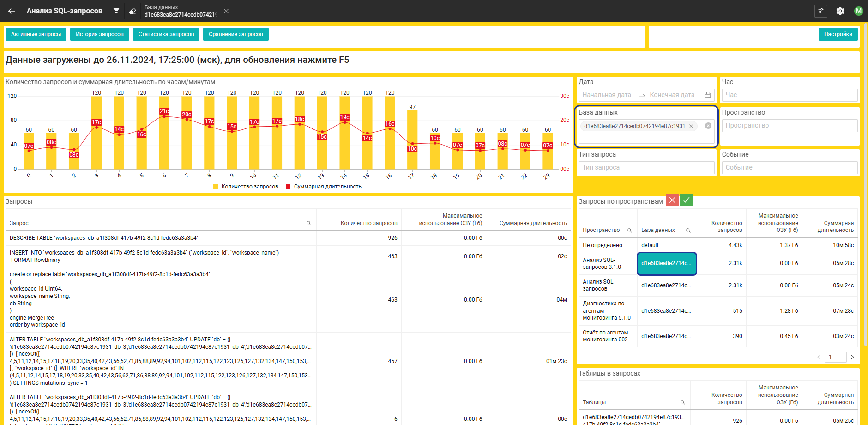This screenshot has height=425, width=868.
Task: Click the 10м 58с duration value
Action: pyautogui.click(x=843, y=245)
